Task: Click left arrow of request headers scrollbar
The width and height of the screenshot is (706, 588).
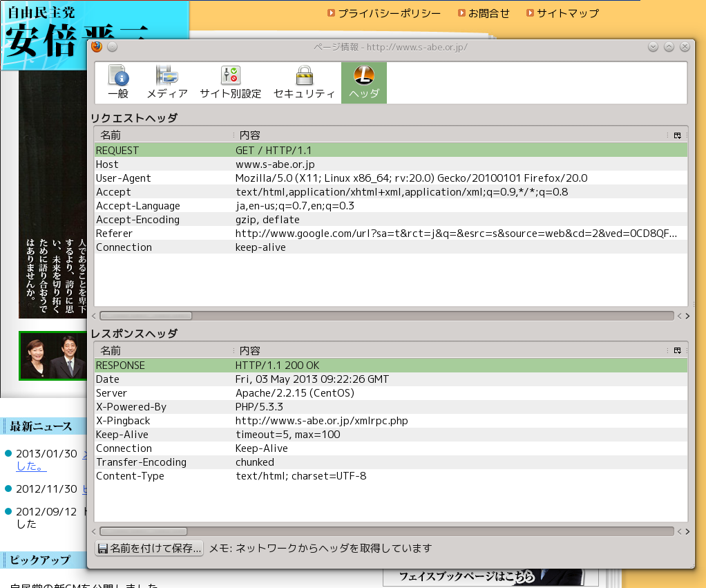Action: coord(94,316)
